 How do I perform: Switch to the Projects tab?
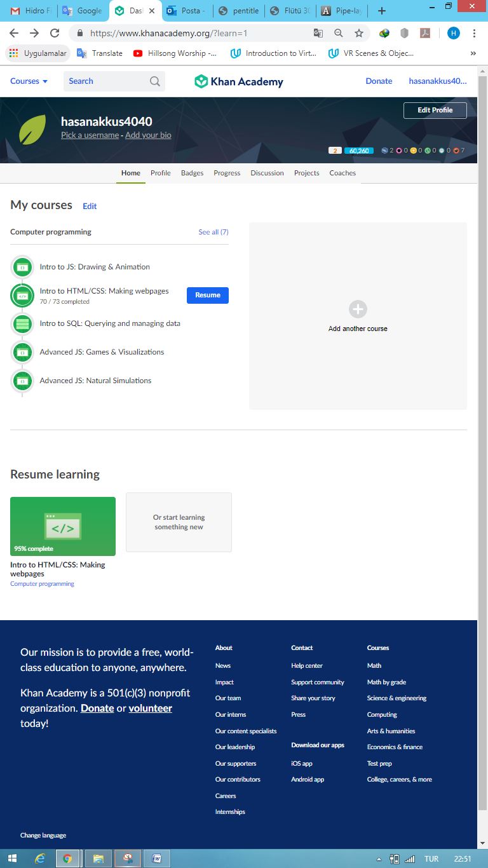[x=307, y=173]
